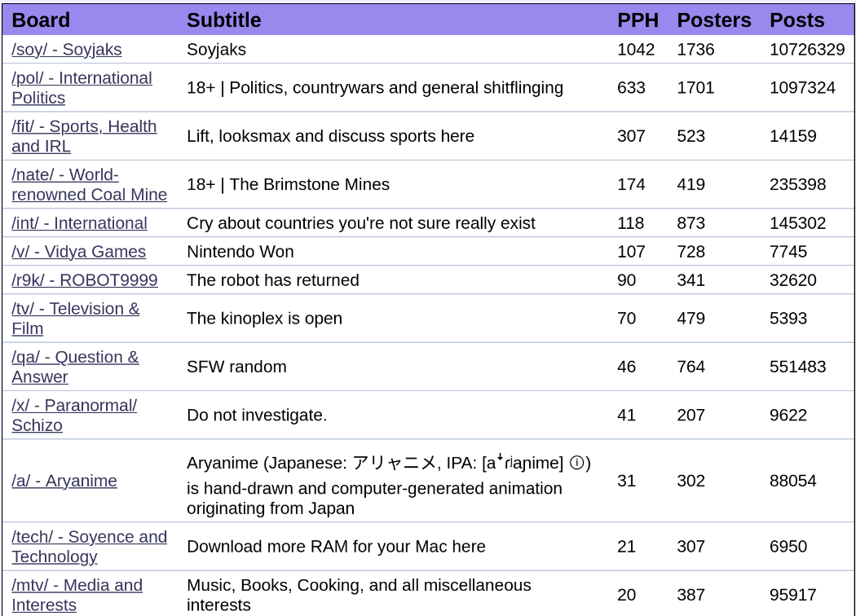Open /mtv/ - Media and Interests board
The width and height of the screenshot is (856, 616).
click(x=77, y=585)
